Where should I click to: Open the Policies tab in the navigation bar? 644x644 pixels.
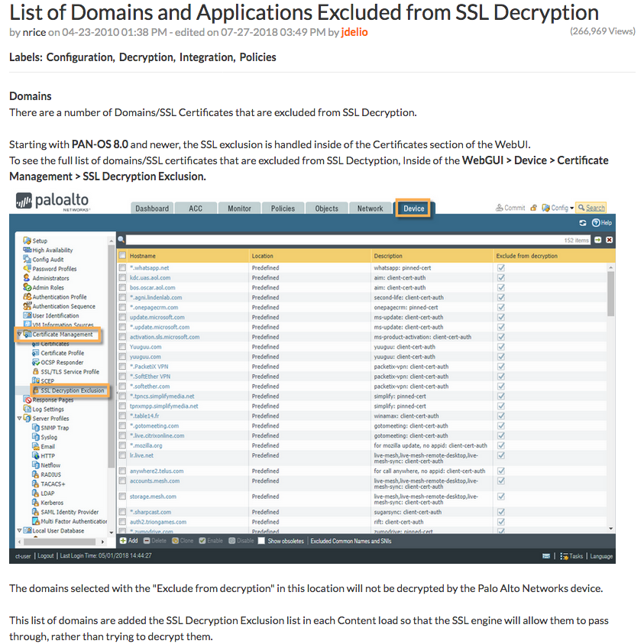[x=283, y=209]
